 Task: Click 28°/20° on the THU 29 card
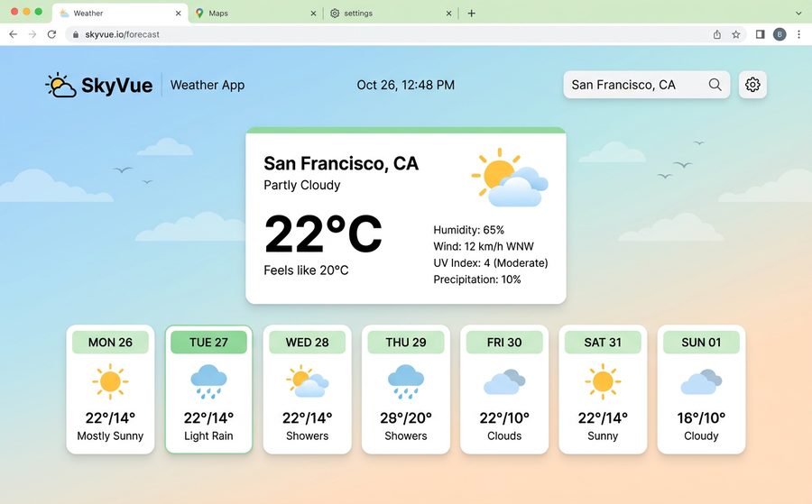point(406,417)
